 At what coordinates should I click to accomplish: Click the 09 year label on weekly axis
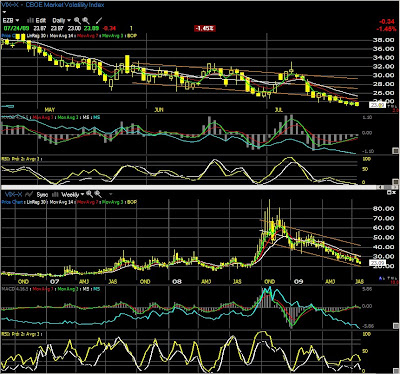299,282
